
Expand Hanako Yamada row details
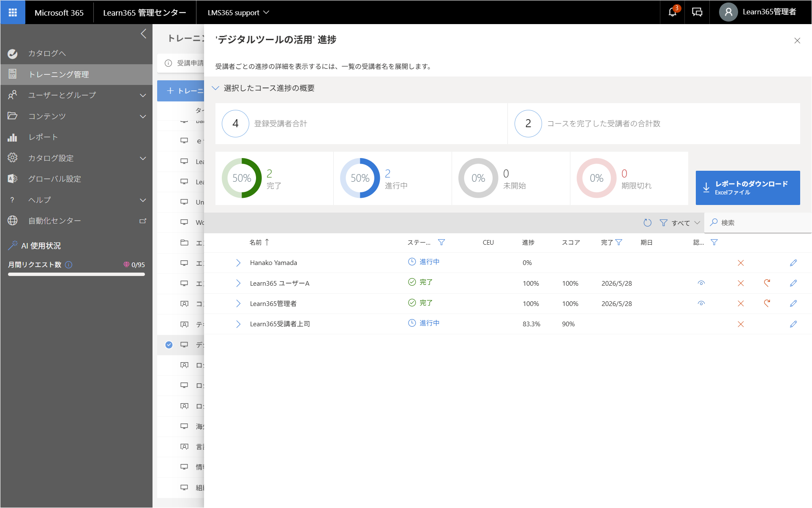238,263
